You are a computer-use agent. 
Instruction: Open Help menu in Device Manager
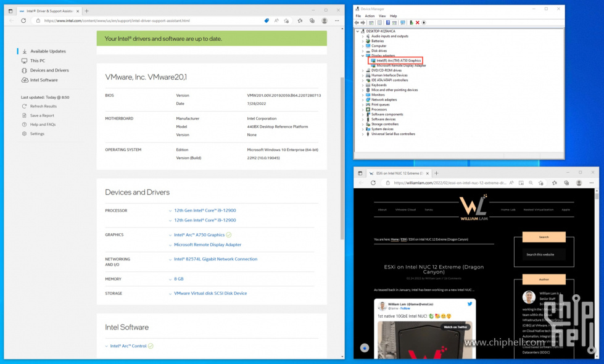pos(393,16)
